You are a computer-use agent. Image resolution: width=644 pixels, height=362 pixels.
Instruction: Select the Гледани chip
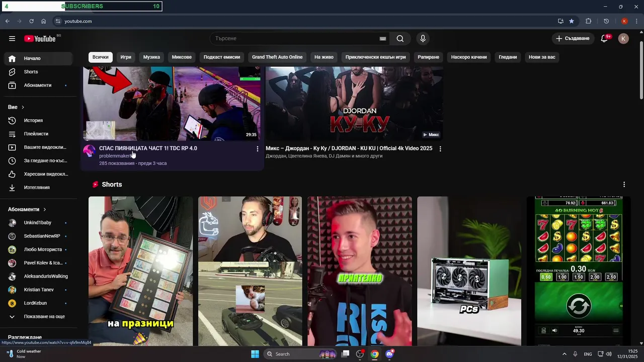(x=508, y=57)
